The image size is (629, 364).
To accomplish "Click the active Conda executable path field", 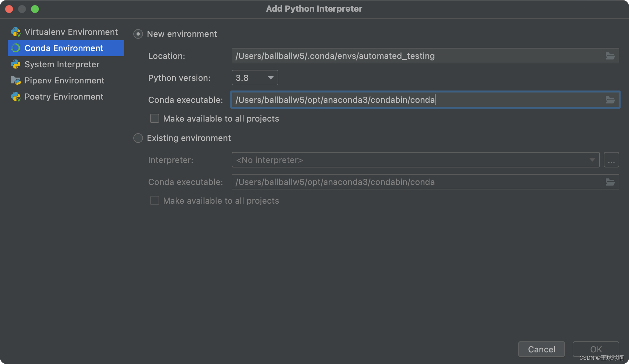I will click(417, 100).
